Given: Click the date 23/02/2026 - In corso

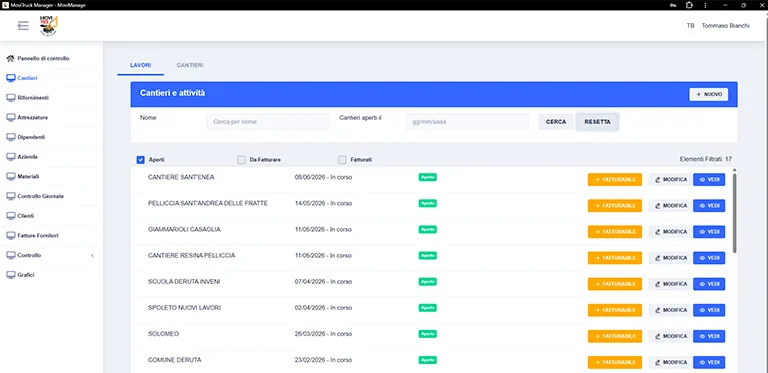Looking at the screenshot, I should (x=323, y=360).
